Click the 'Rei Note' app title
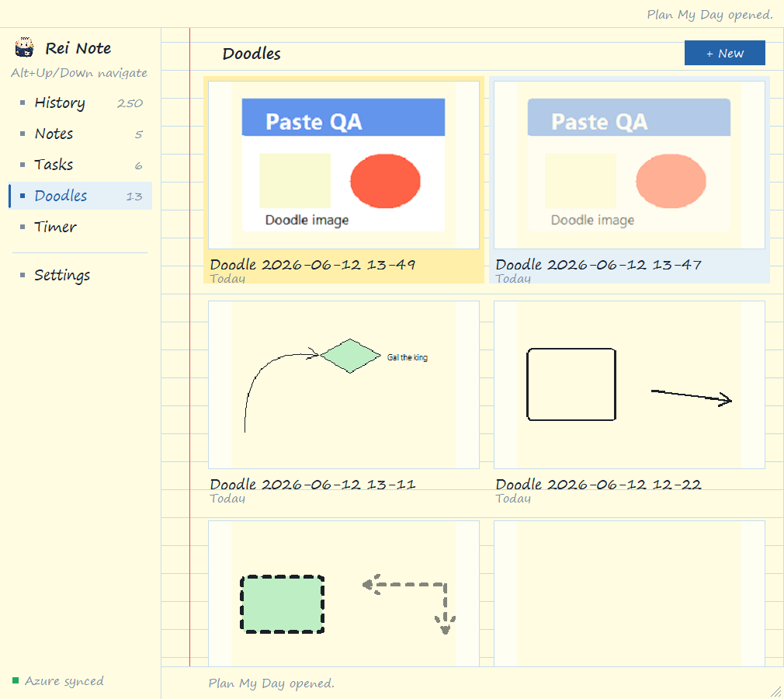The image size is (784, 699). pos(78,48)
